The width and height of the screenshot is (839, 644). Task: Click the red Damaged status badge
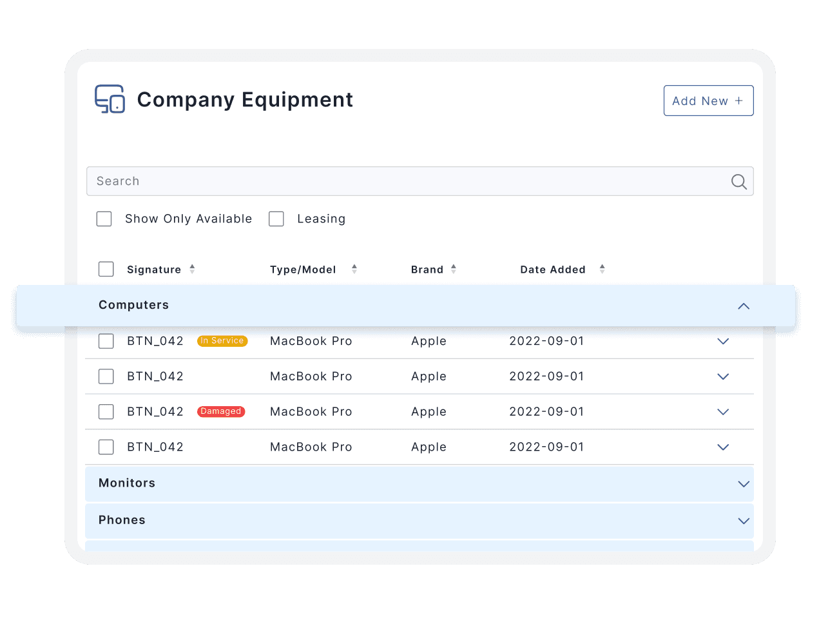tap(221, 412)
